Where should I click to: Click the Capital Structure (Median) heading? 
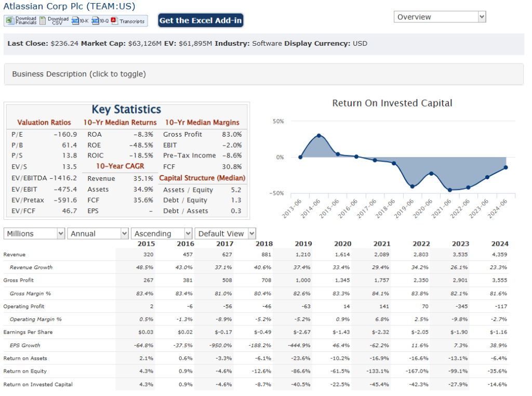202,178
